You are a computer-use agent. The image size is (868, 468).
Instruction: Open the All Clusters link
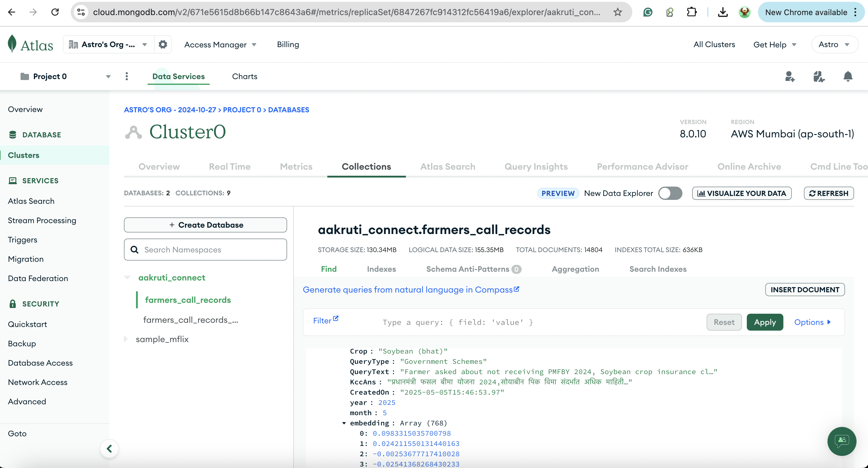pyautogui.click(x=714, y=44)
